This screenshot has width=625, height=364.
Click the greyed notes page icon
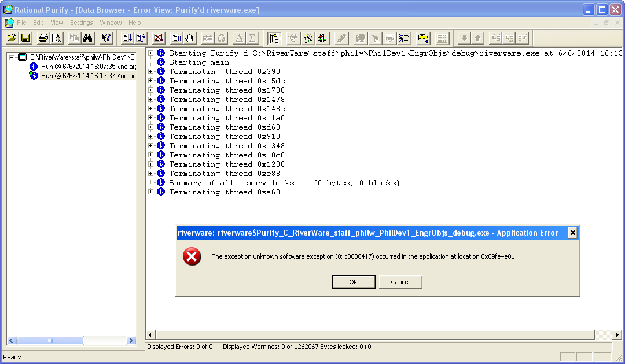pyautogui.click(x=389, y=38)
